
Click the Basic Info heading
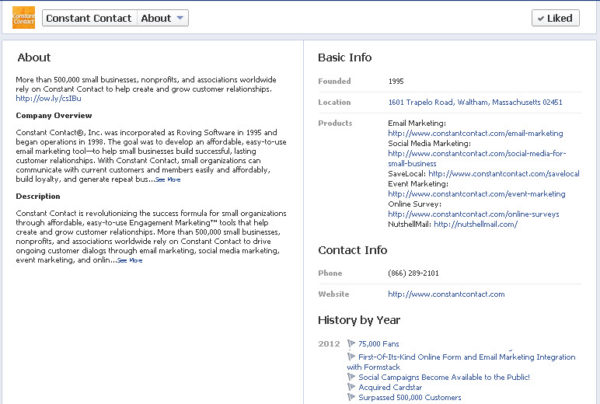coord(345,57)
